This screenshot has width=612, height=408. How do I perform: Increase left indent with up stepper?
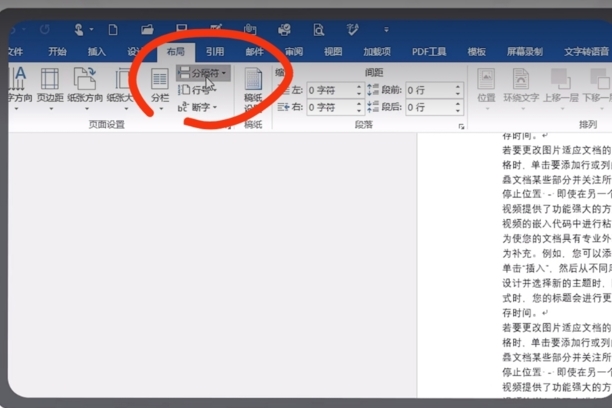[x=359, y=87]
